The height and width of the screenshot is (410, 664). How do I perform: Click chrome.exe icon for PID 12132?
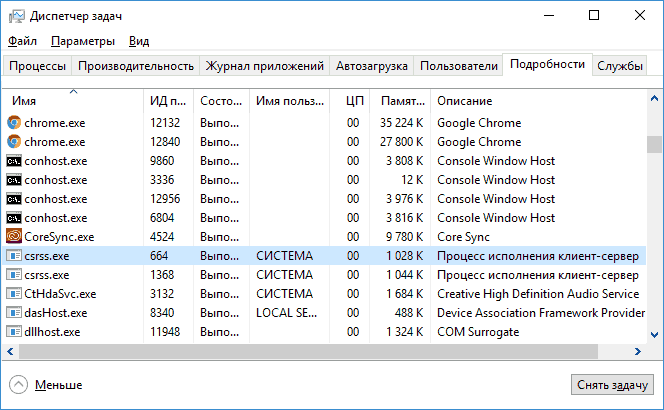(14, 123)
